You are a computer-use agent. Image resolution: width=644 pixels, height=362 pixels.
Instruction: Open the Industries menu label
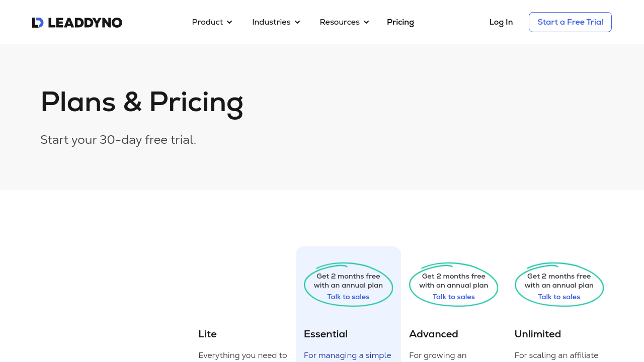271,22
